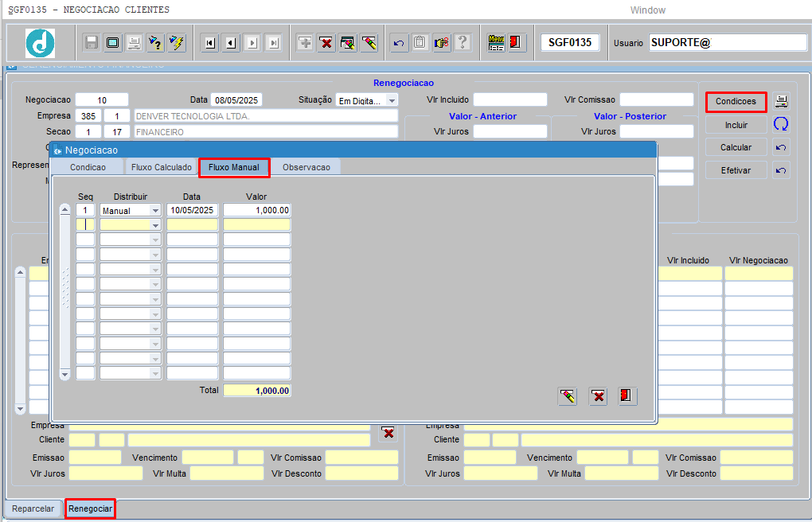Click the red X delete icon in Negociacao dialog
The height and width of the screenshot is (522, 812).
point(598,397)
